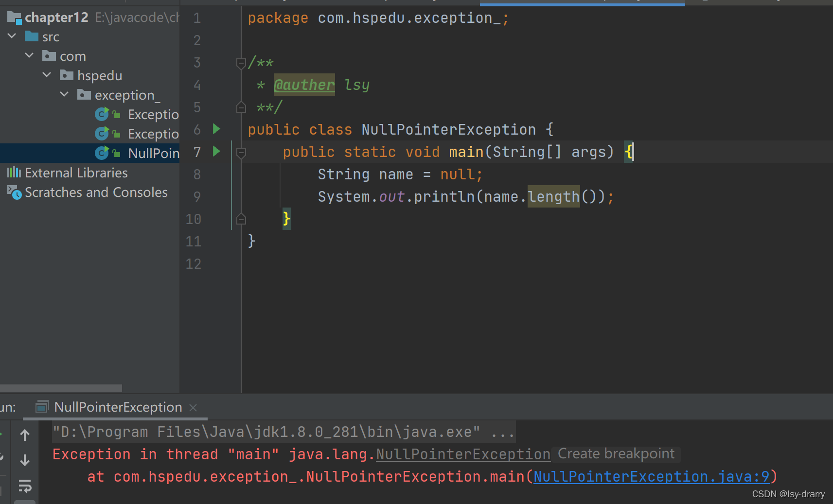Click the length method call on line 9
Image resolution: width=833 pixels, height=504 pixels.
pos(554,196)
